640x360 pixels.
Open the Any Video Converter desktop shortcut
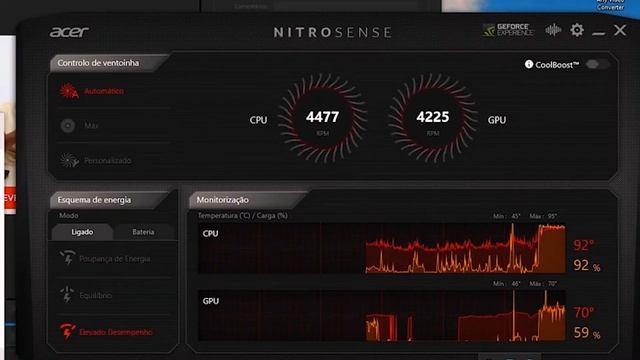click(x=611, y=5)
